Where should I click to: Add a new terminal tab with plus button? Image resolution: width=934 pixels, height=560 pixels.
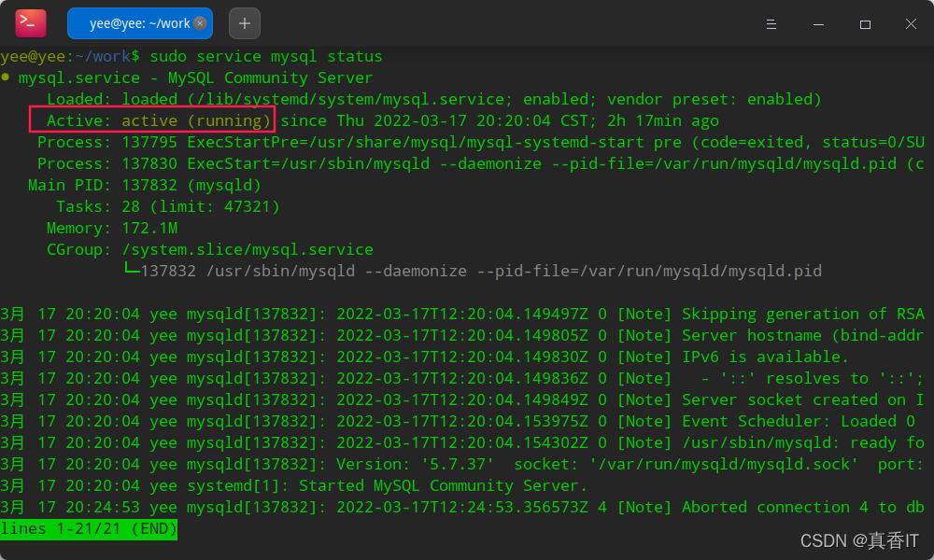click(x=244, y=23)
